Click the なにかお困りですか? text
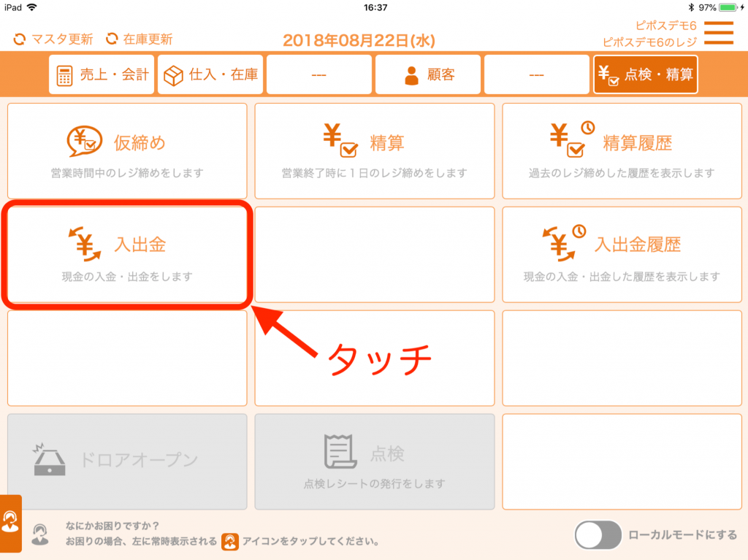The height and width of the screenshot is (560, 748). point(112,526)
